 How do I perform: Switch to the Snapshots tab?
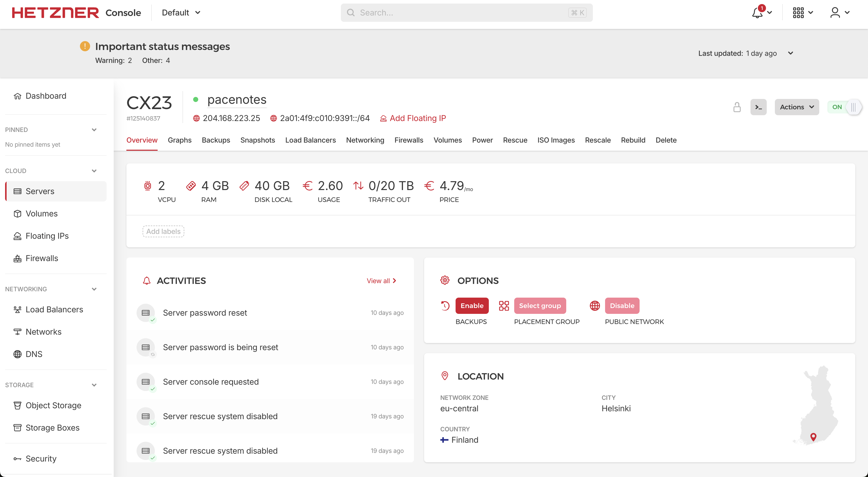[258, 140]
